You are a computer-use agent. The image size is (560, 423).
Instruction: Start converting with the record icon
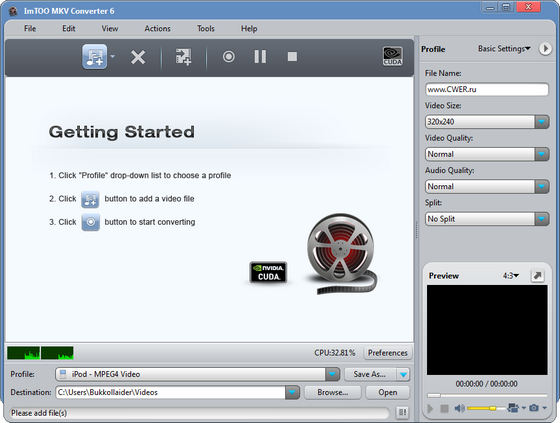[x=229, y=56]
